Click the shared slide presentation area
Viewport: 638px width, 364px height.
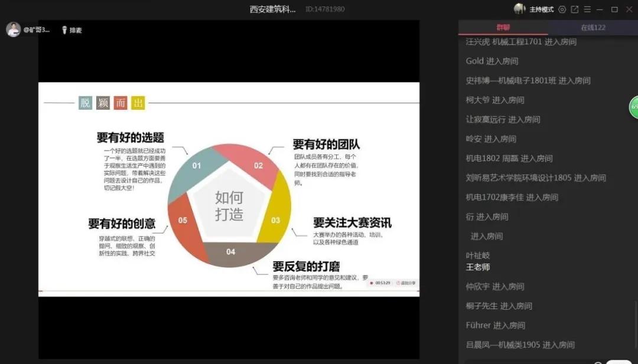click(229, 189)
